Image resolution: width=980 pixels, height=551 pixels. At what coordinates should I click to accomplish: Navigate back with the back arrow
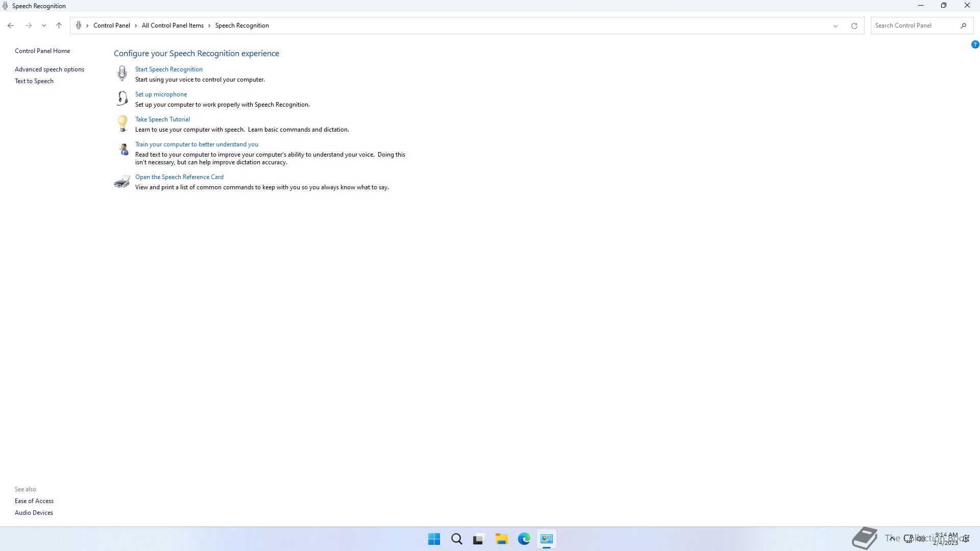[11, 26]
